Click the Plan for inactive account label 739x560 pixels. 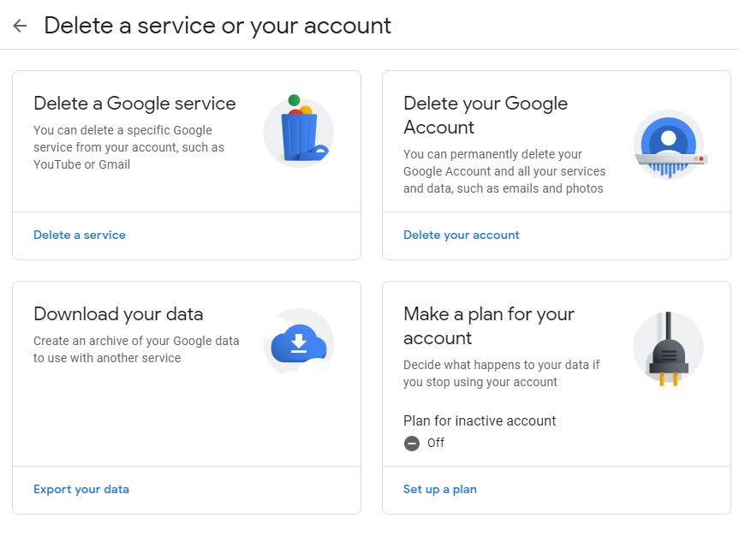click(x=480, y=420)
